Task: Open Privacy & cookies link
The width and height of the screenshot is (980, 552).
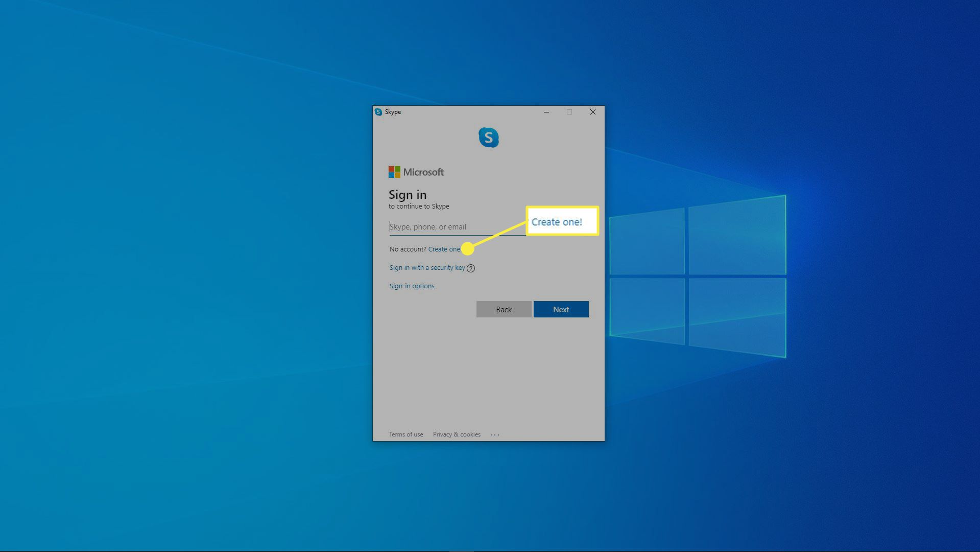Action: click(x=457, y=434)
